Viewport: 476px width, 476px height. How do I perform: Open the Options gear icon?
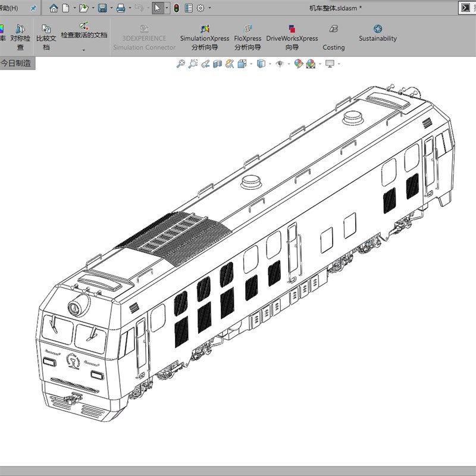[201, 8]
